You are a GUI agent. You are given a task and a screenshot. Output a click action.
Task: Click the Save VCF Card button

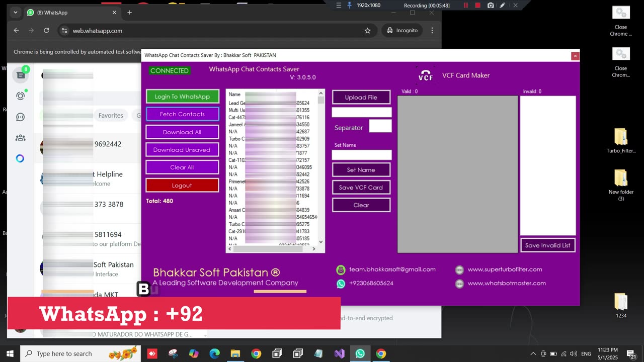[361, 188]
